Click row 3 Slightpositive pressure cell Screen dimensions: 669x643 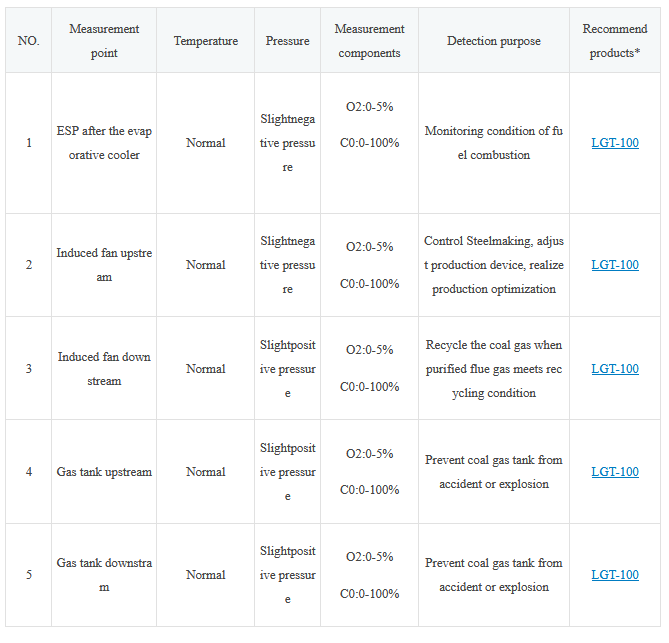click(287, 369)
